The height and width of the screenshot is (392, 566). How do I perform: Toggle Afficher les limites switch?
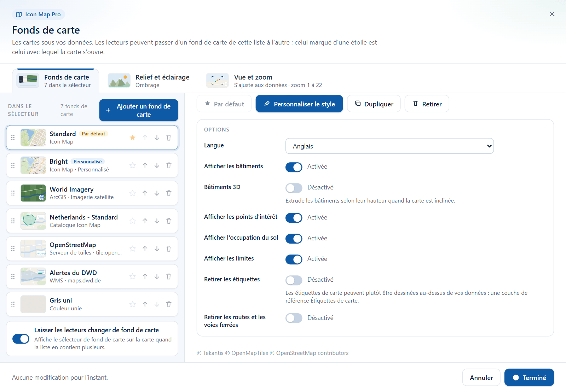(294, 259)
